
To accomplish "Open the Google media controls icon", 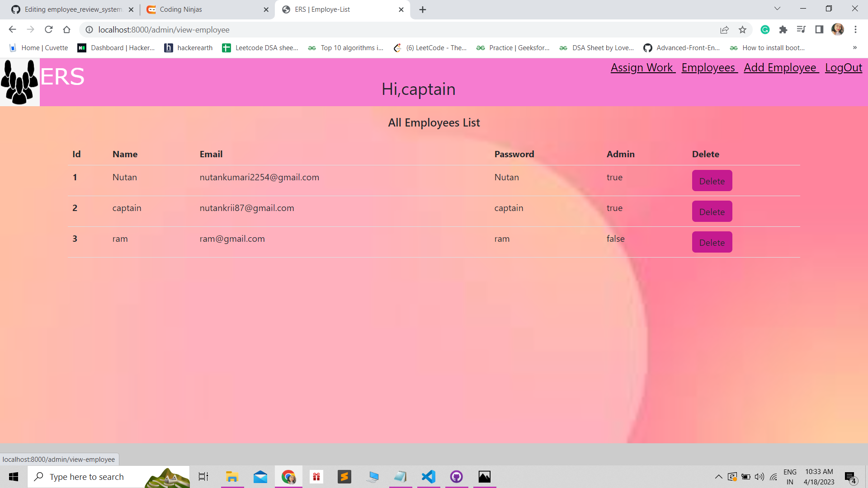I will (802, 29).
